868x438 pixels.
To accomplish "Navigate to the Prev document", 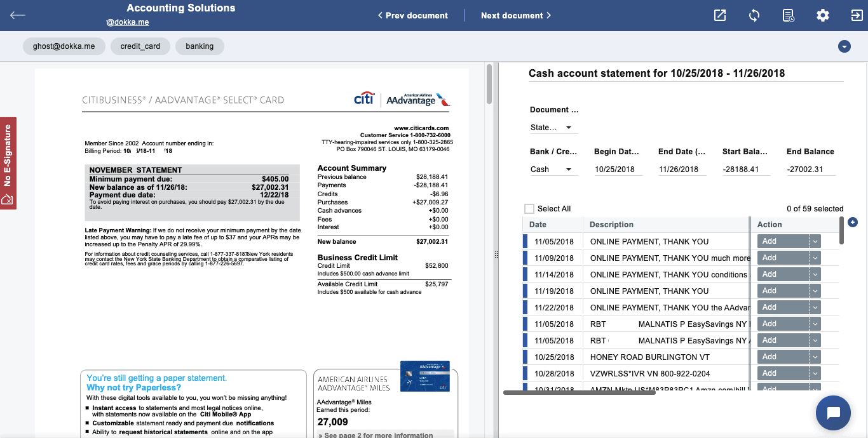I will pos(412,15).
